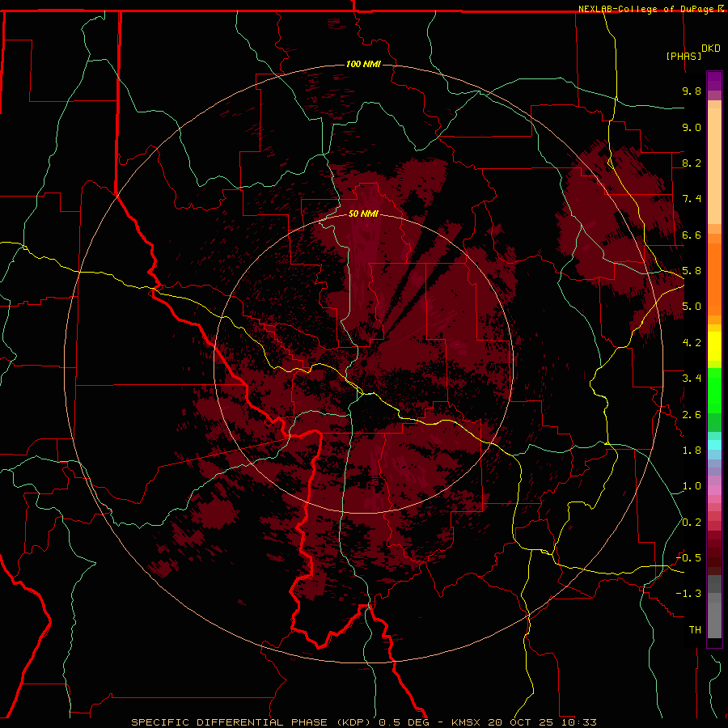Click the TH threshold label

695,630
